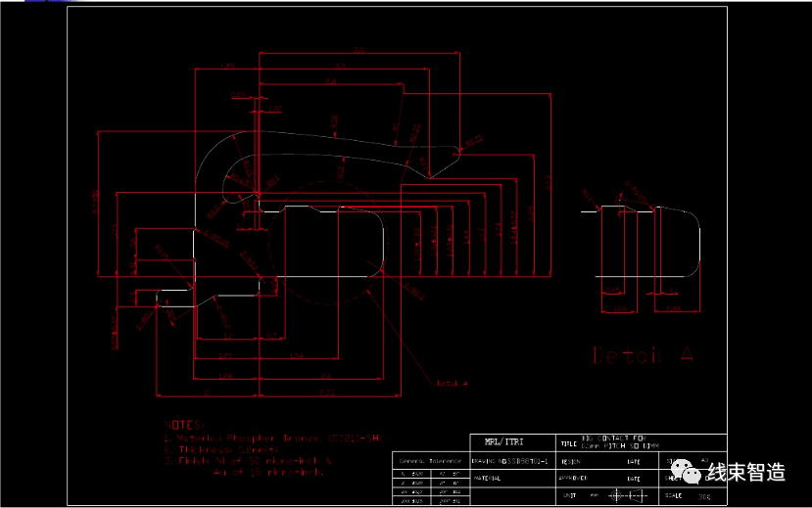Viewport: 812px width, 508px height.
Task: Select the "Au of 15 micro-inch." note line
Action: 268,472
